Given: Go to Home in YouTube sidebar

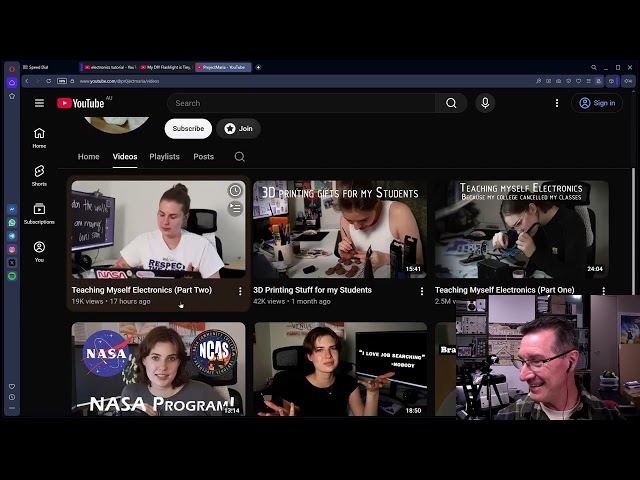Looking at the screenshot, I should coord(39,138).
